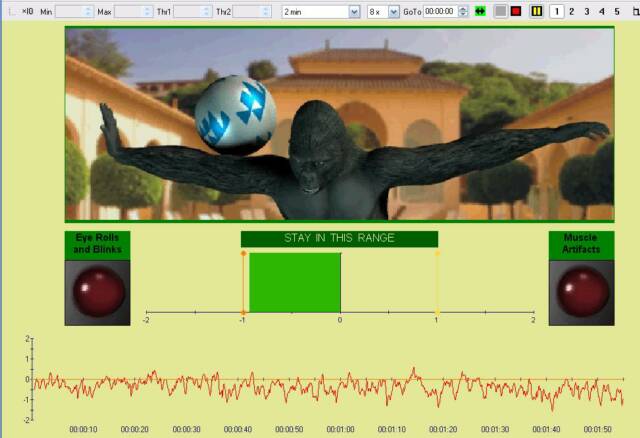Click the 00:01:00 timeline label
The image size is (640, 438).
coord(340,429)
